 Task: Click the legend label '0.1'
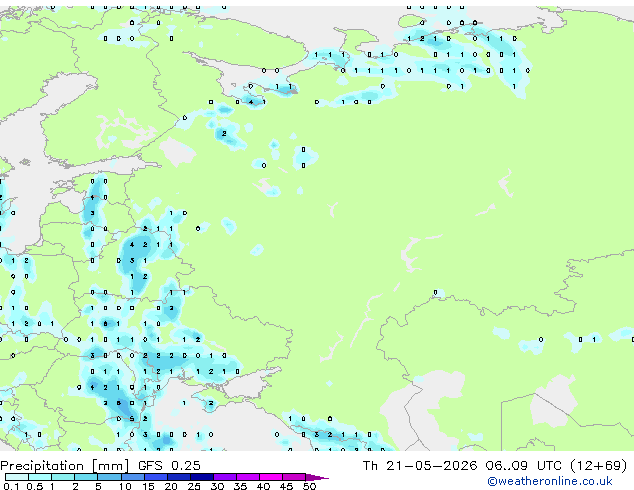coord(11,486)
